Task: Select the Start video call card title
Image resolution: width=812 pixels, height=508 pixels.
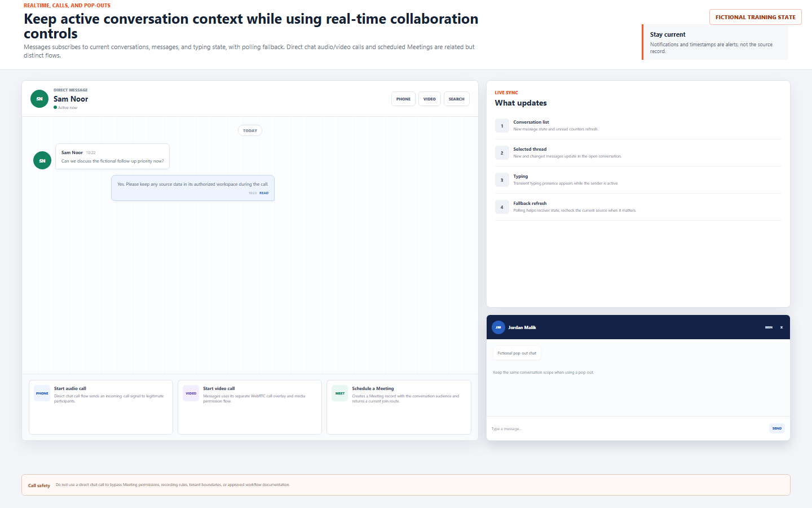Action: [x=219, y=388]
